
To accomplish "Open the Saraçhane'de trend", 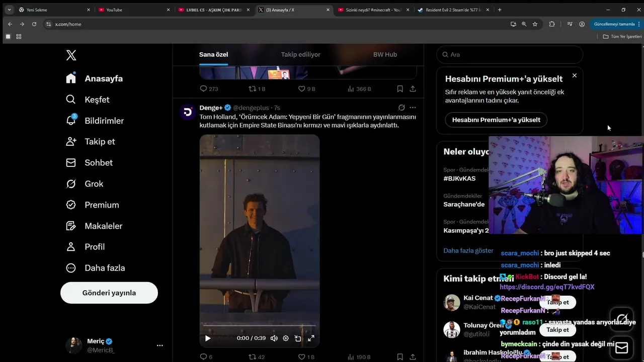I will (x=464, y=205).
